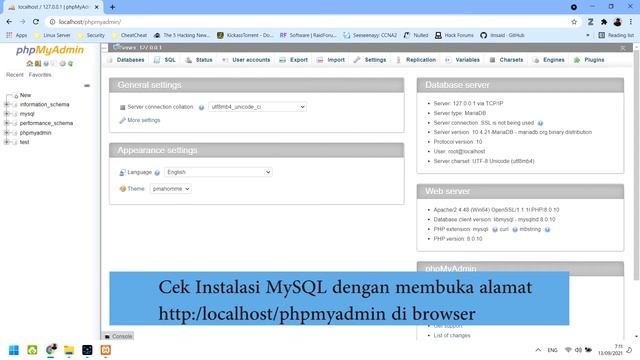Open Charsets tab
The width and height of the screenshot is (640, 360).
506,60
